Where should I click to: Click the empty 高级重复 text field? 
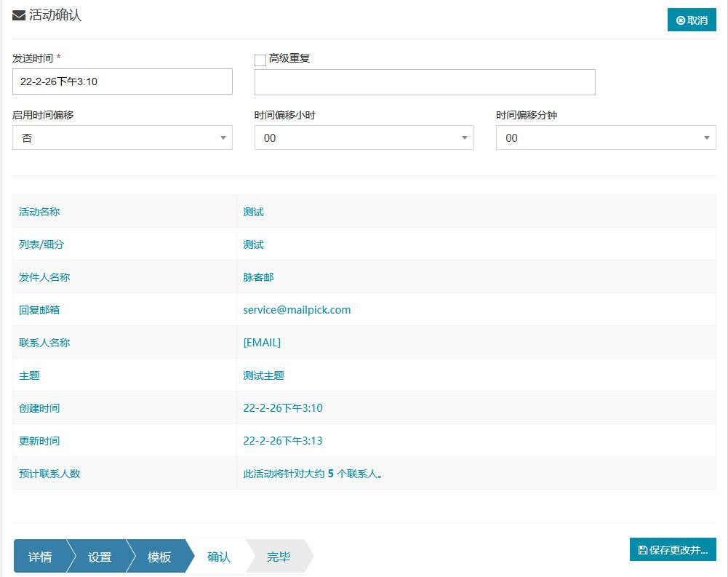[425, 82]
